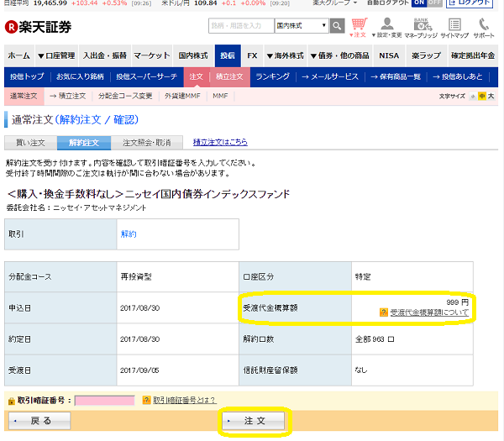The width and height of the screenshot is (504, 441).
Task: Open the サイトマップ icon
Action: tap(454, 28)
